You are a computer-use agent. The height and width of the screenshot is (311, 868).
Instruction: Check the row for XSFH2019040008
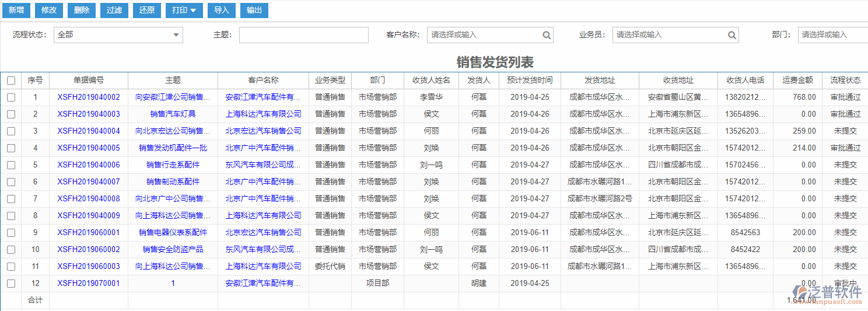(11, 199)
